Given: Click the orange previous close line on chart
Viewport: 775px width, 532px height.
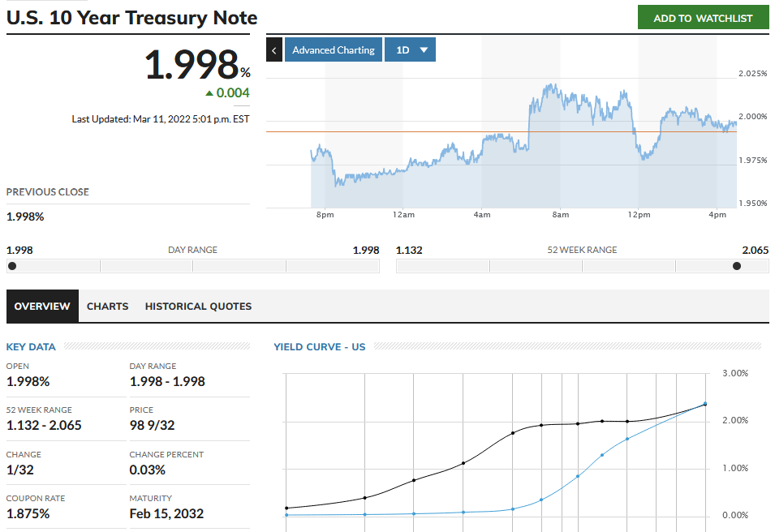Looking at the screenshot, I should coord(502,132).
